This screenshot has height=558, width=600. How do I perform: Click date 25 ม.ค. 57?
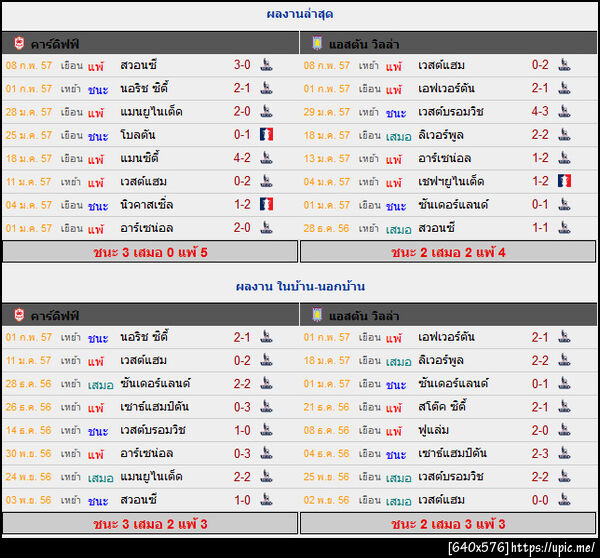[x=28, y=135]
